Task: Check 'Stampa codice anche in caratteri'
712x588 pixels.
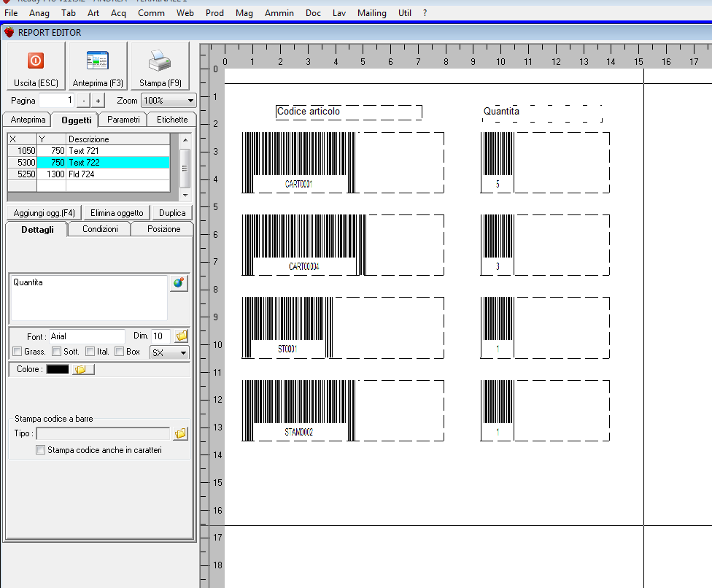Action: [41, 451]
